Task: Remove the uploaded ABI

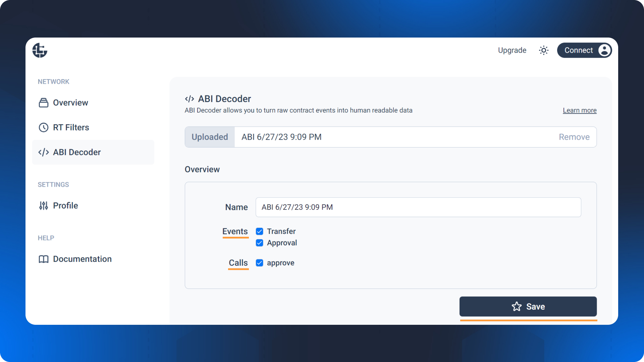Action: click(x=574, y=137)
